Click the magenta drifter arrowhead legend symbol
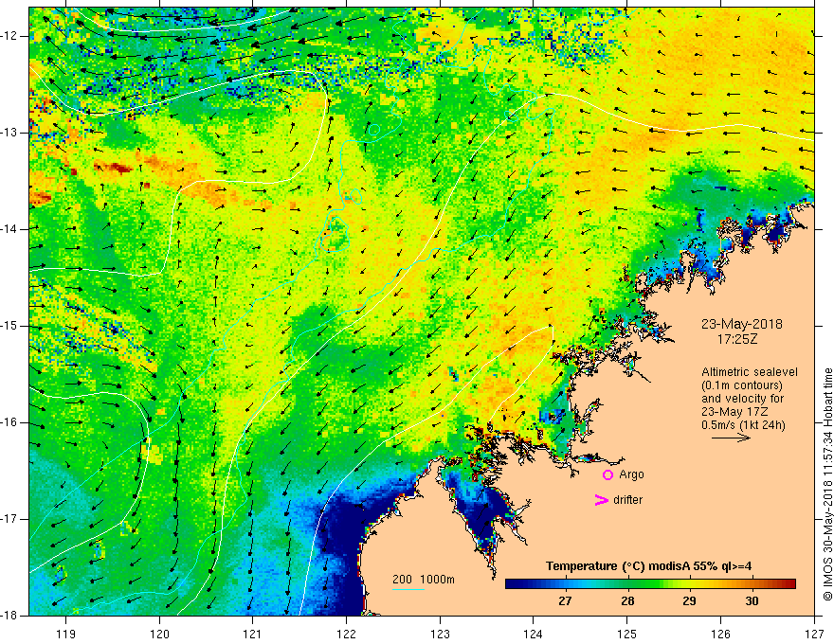The image size is (834, 644). tap(601, 500)
